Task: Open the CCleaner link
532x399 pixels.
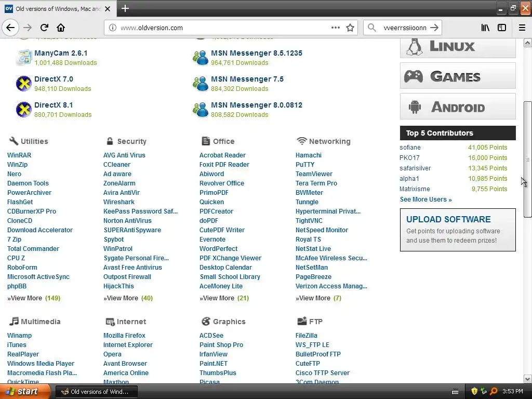Action: point(117,165)
